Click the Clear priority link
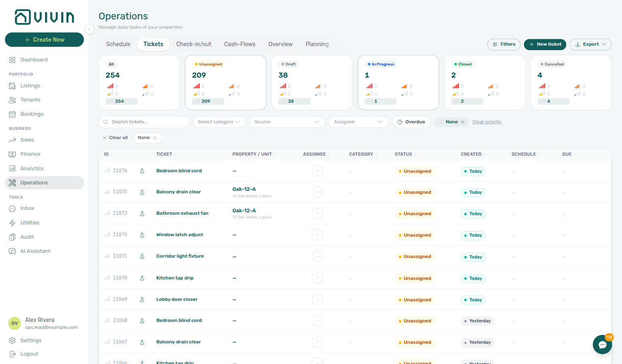This screenshot has height=364, width=622. tap(487, 122)
